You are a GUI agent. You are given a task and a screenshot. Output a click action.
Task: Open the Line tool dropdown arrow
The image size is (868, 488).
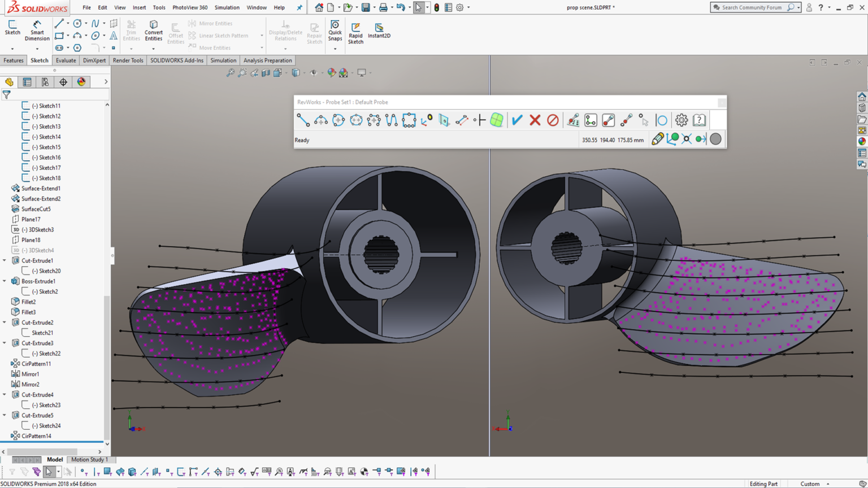68,23
